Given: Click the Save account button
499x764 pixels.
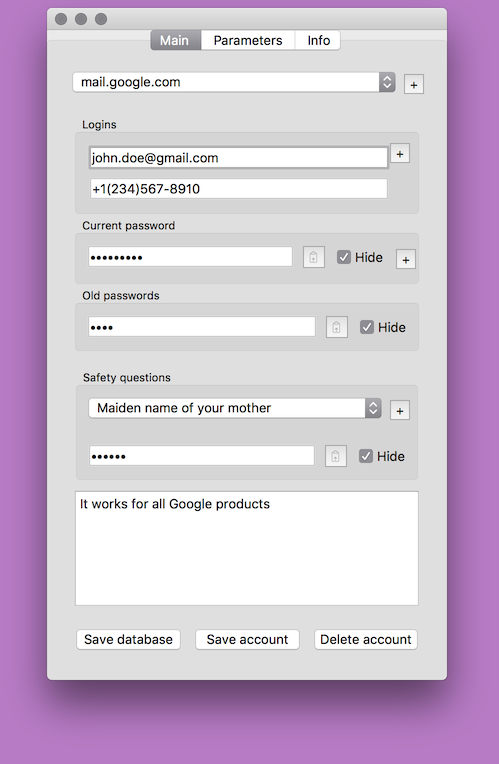Looking at the screenshot, I should 247,639.
